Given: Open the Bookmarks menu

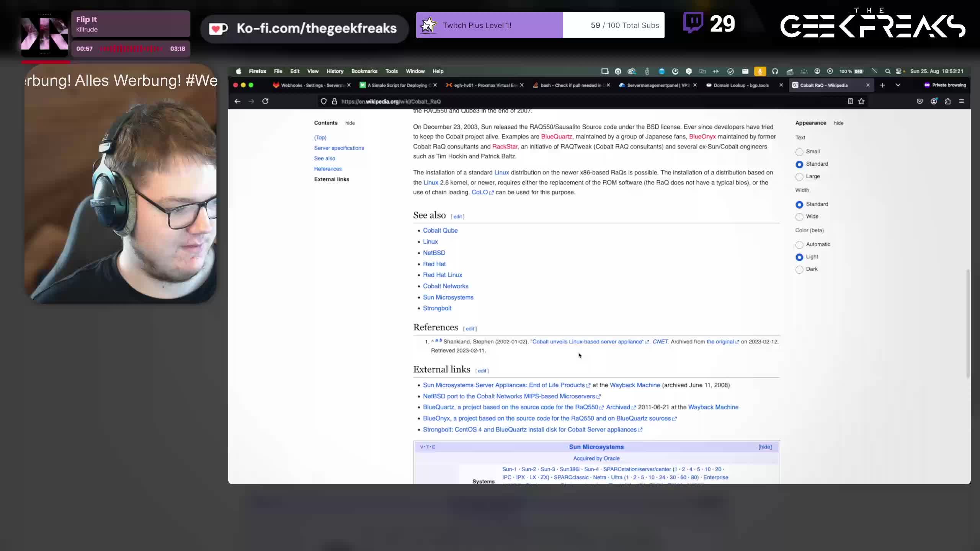Looking at the screenshot, I should click(x=364, y=71).
